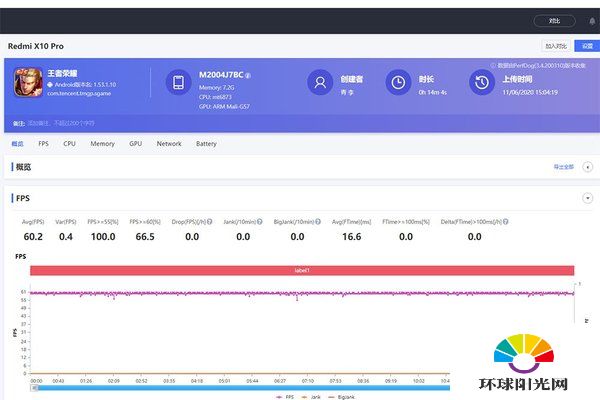Click help icon next to BigJank(/10min)
The width and height of the screenshot is (600, 400).
(x=318, y=222)
